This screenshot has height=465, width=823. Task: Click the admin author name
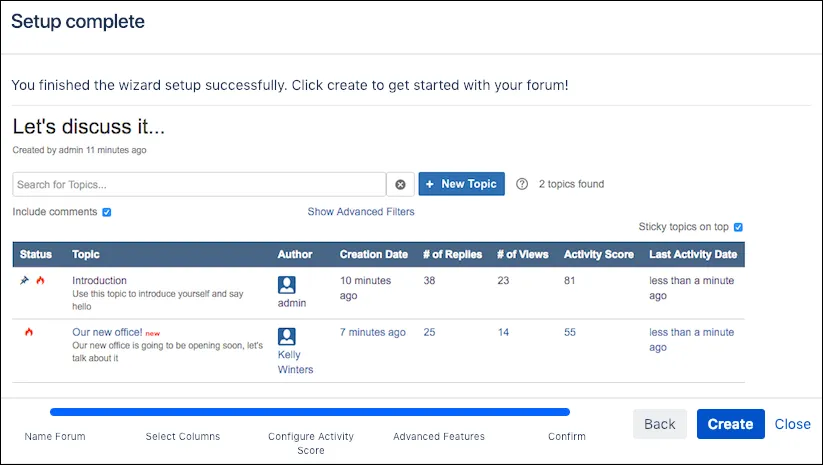tap(292, 303)
